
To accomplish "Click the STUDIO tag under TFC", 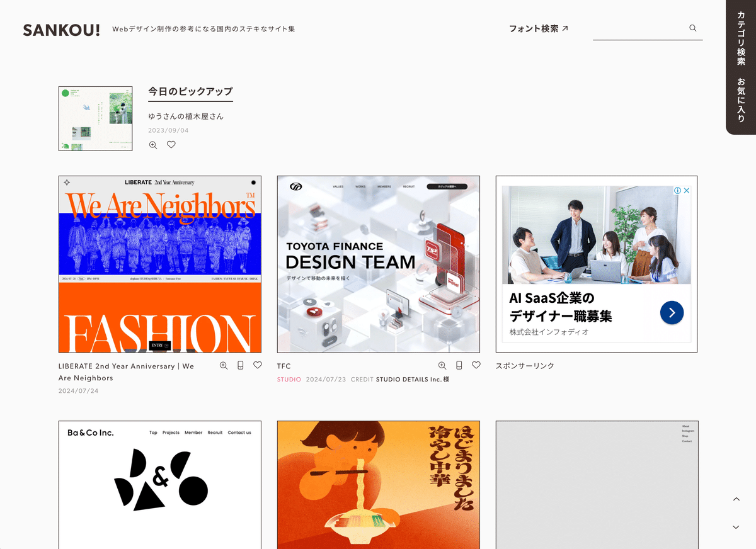I will click(289, 380).
